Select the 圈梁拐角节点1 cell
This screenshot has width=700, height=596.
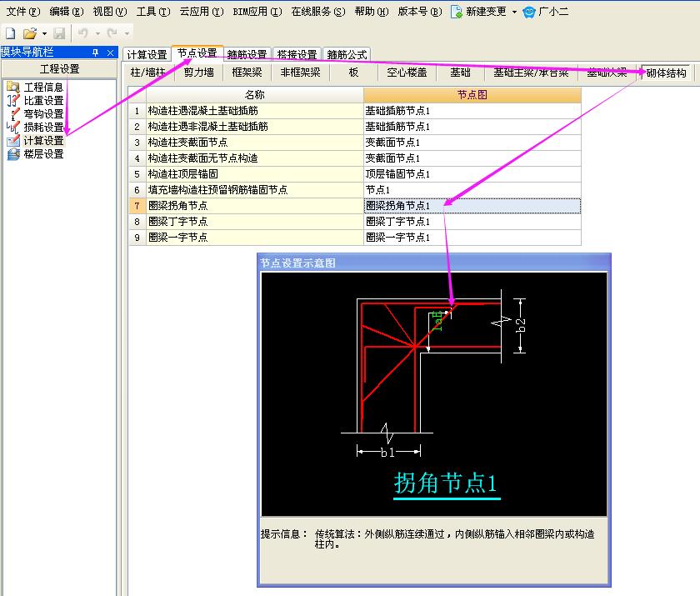(x=472, y=206)
